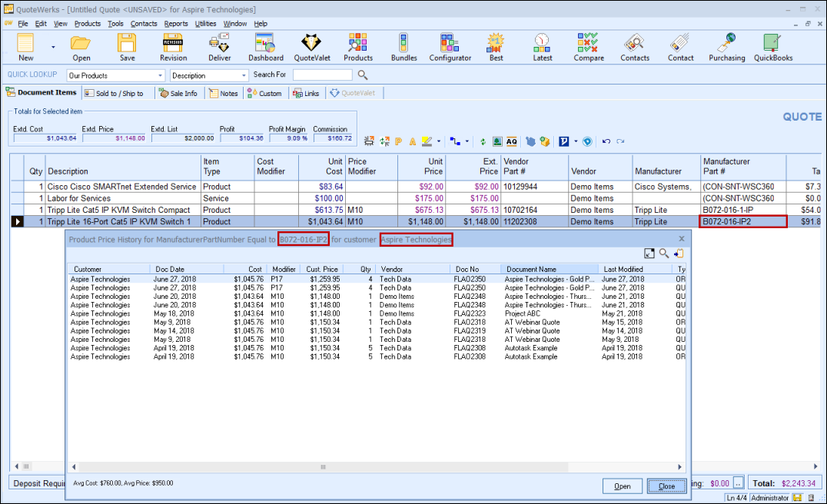This screenshot has height=504, width=827.
Task: Open the dropdown arrow beside blue P icon
Action: (x=576, y=141)
